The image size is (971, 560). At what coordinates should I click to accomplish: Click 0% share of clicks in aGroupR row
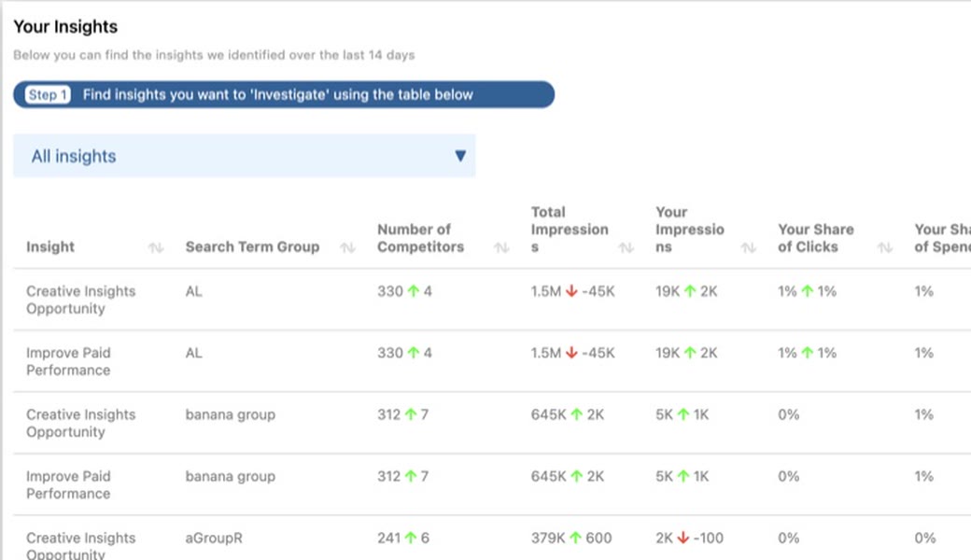click(x=788, y=539)
